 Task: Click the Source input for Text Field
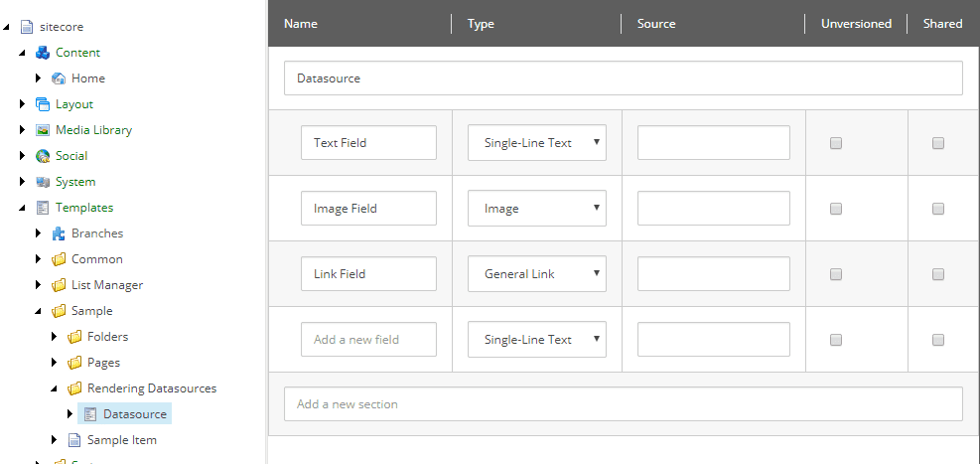point(713,143)
